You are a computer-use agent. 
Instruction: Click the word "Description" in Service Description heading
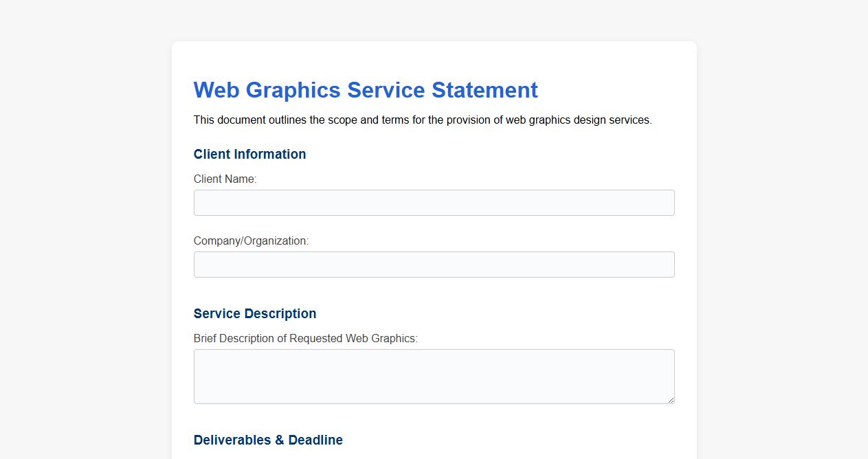point(282,313)
